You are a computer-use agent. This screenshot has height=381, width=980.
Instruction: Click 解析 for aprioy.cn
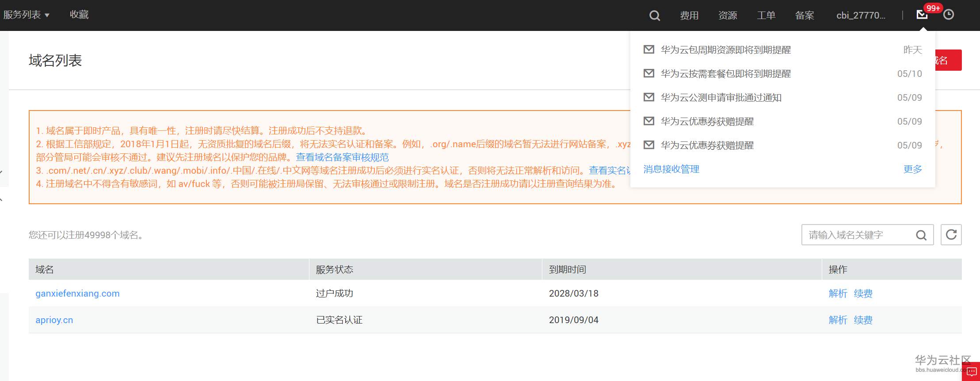coord(838,320)
